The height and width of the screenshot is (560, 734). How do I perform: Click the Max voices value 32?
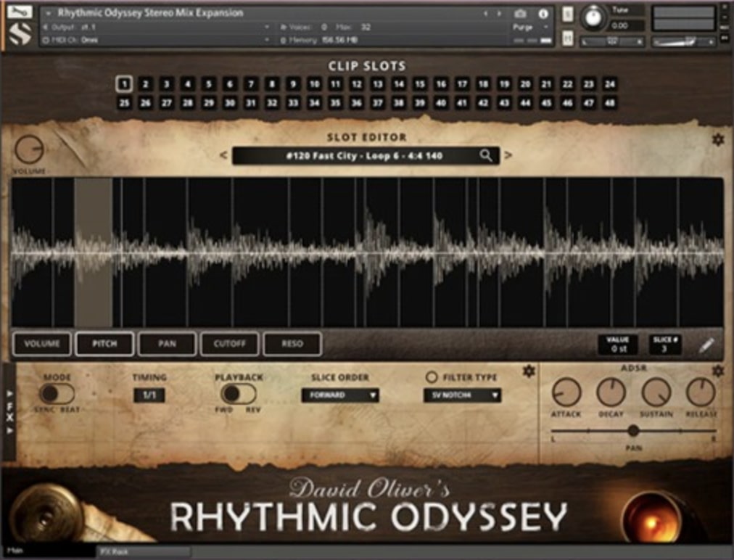click(x=366, y=27)
